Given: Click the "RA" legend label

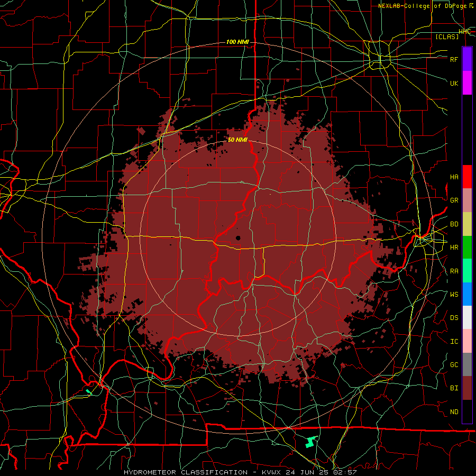Looking at the screenshot, I should point(454,271).
